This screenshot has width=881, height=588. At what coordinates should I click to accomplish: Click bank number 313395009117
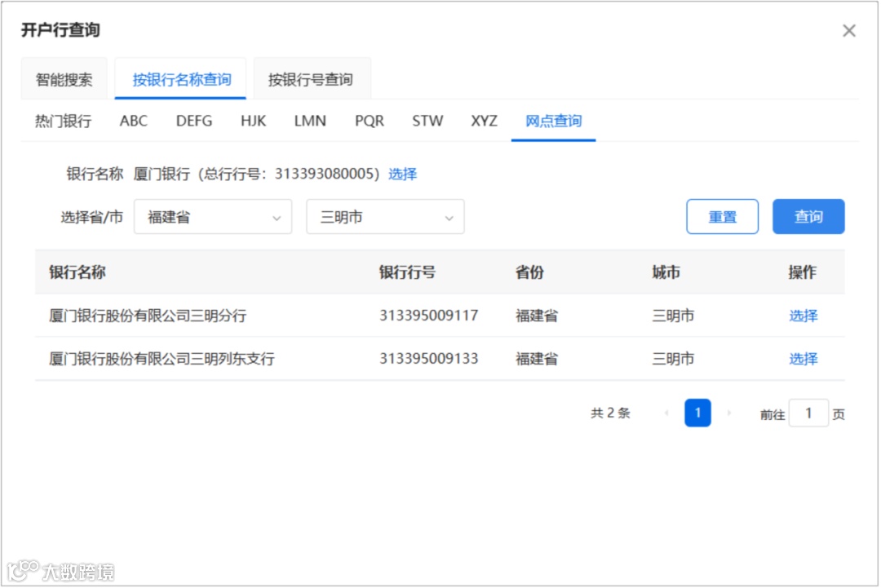[x=429, y=316]
